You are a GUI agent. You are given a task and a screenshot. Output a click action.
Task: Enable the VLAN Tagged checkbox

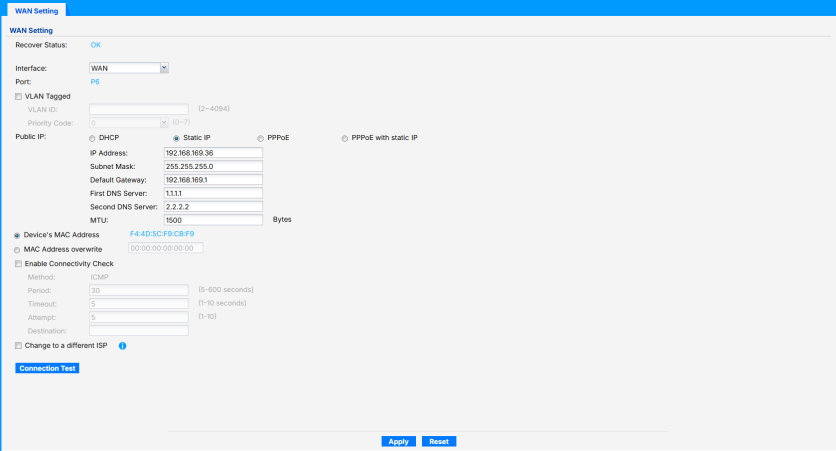click(18, 96)
